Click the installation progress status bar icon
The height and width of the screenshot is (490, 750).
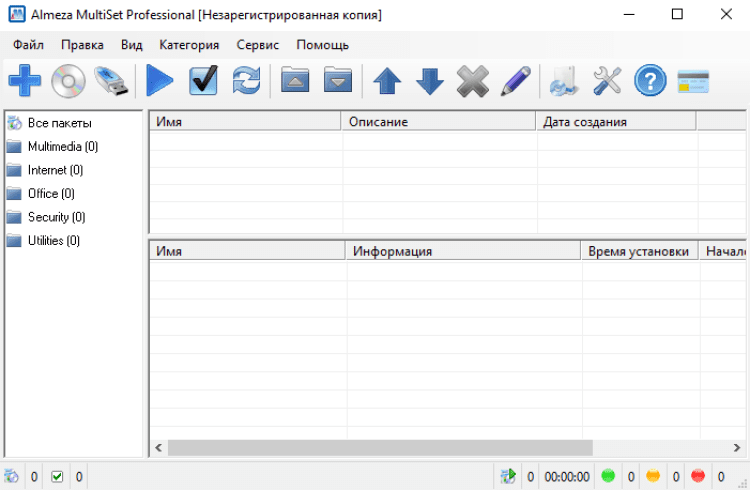(508, 476)
